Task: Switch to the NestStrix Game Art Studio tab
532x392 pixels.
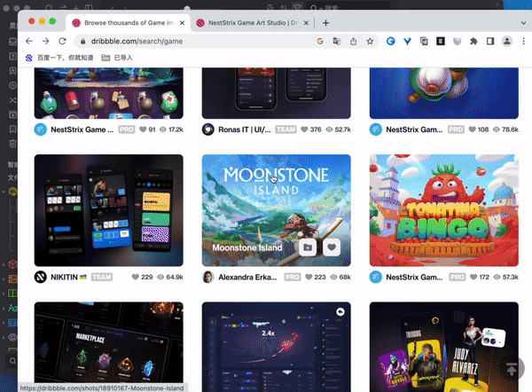Action: (x=251, y=23)
